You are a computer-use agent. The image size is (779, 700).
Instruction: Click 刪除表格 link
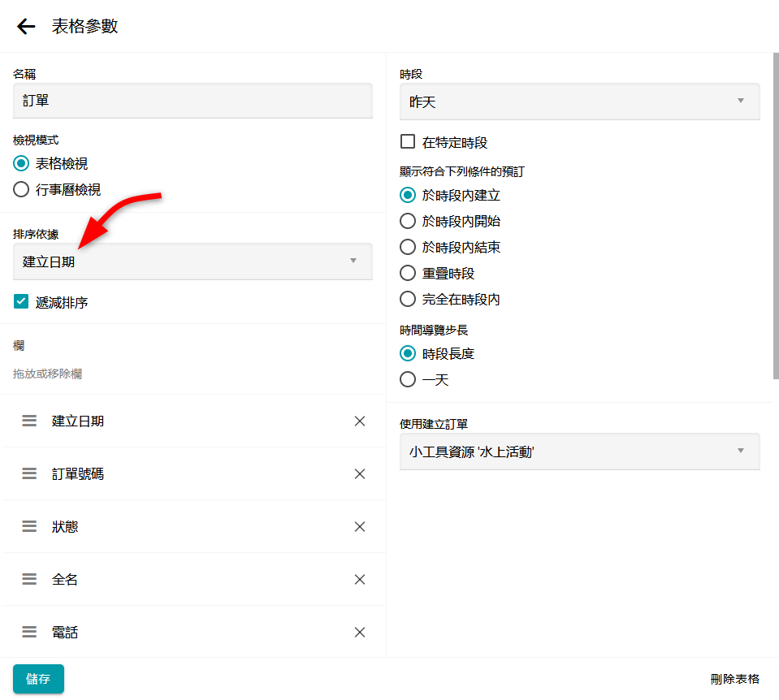(734, 679)
